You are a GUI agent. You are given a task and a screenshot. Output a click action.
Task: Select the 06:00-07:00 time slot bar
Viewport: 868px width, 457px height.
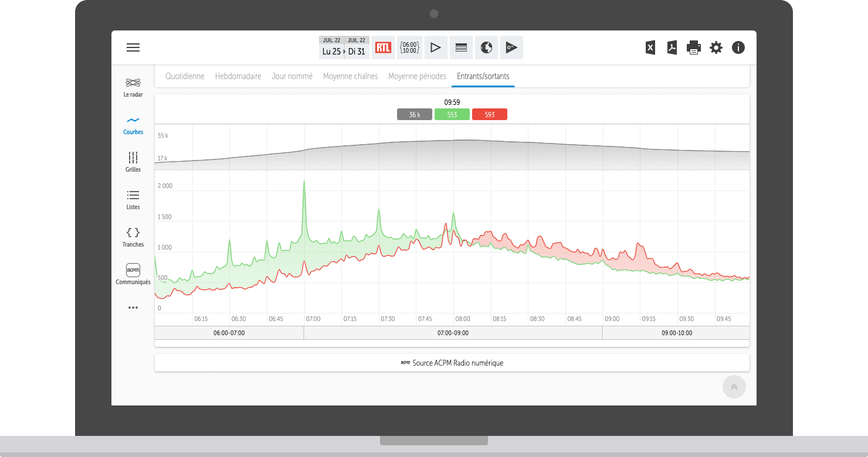click(x=229, y=333)
